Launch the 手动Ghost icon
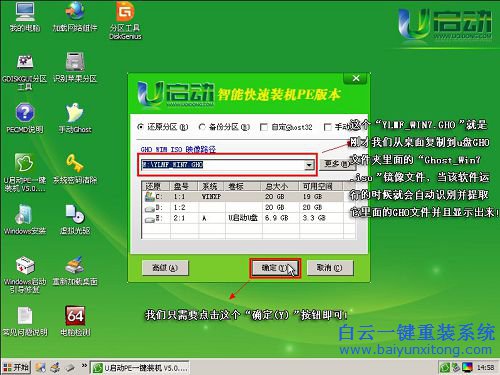This screenshot has height=375, width=500. [x=75, y=118]
